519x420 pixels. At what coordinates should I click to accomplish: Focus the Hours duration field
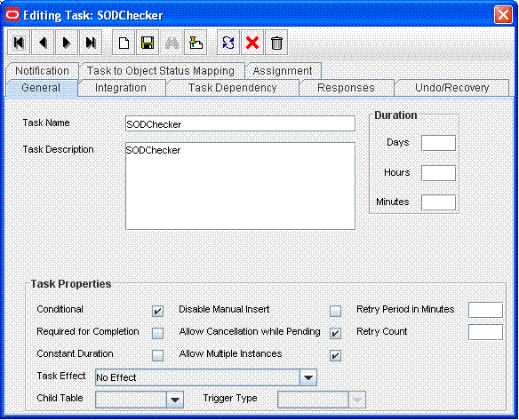point(438,173)
